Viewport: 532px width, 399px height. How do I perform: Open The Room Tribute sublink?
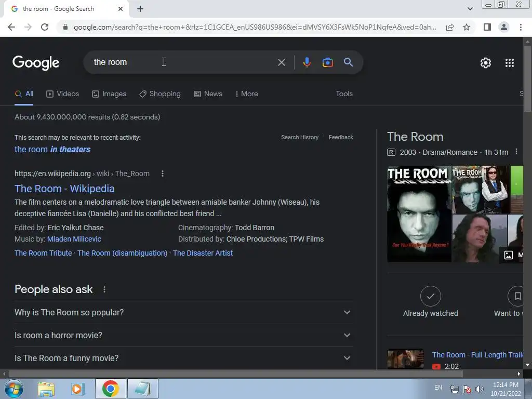tap(43, 253)
